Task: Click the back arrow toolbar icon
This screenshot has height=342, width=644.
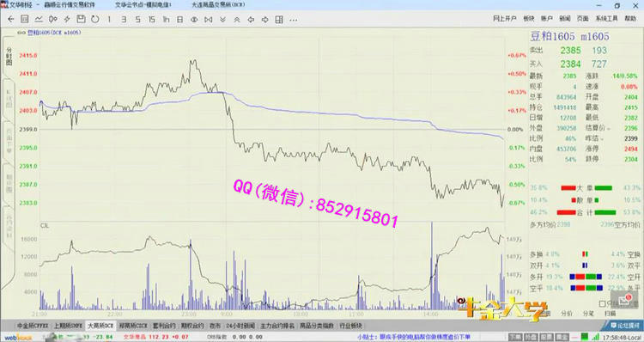Action: (x=11, y=19)
